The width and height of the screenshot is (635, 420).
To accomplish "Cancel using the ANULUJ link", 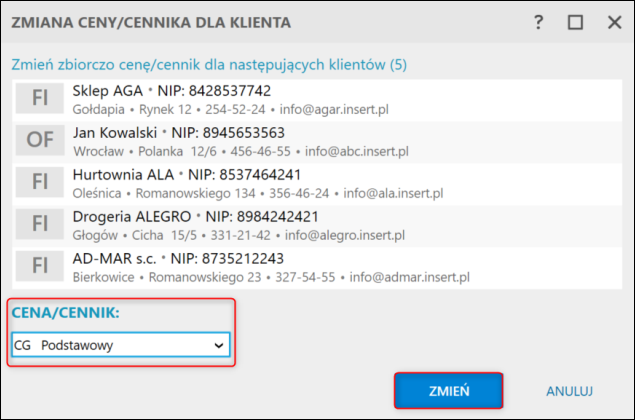I will (x=569, y=391).
